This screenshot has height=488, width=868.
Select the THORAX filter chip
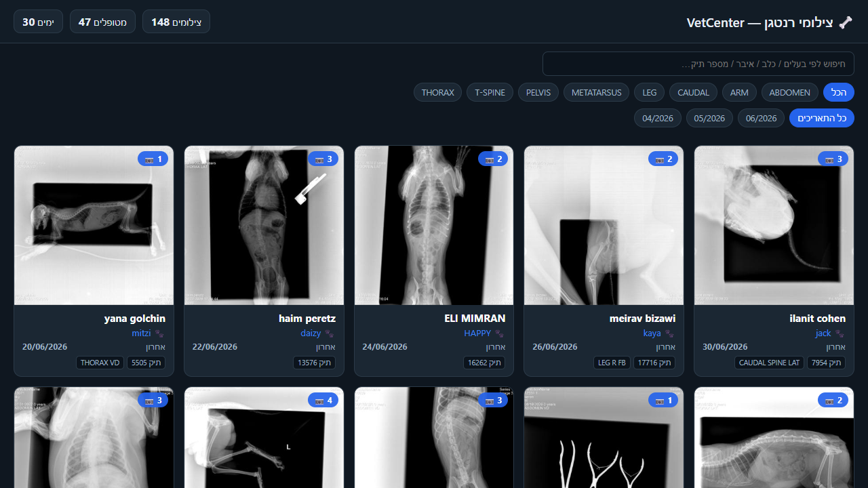pos(437,92)
